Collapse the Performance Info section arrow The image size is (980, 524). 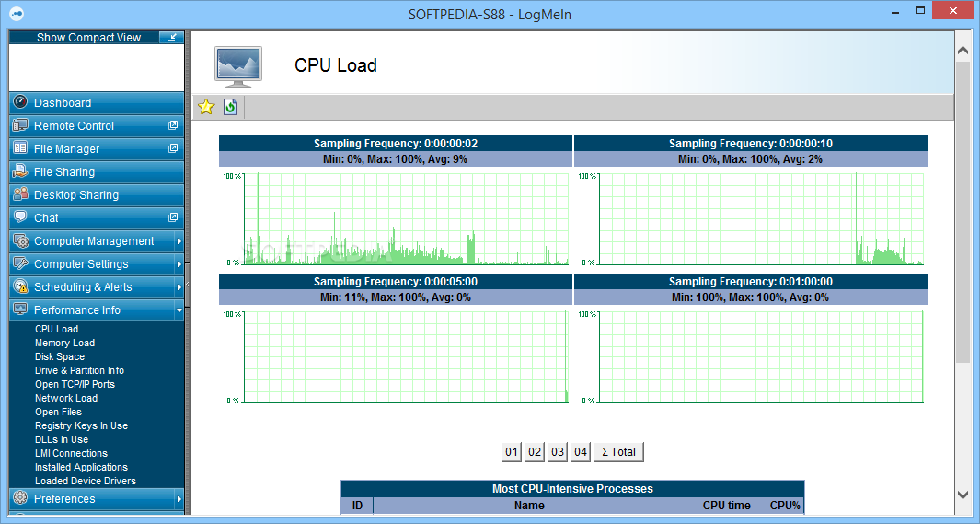(x=179, y=310)
